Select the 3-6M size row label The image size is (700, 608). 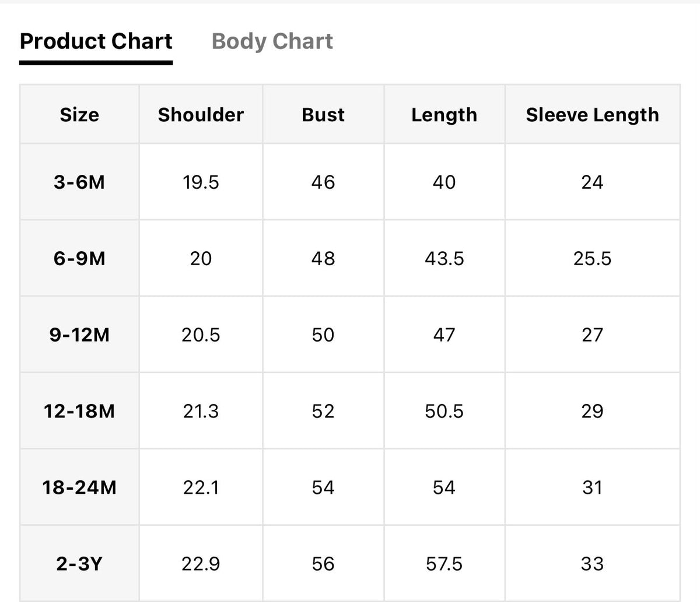tap(79, 182)
